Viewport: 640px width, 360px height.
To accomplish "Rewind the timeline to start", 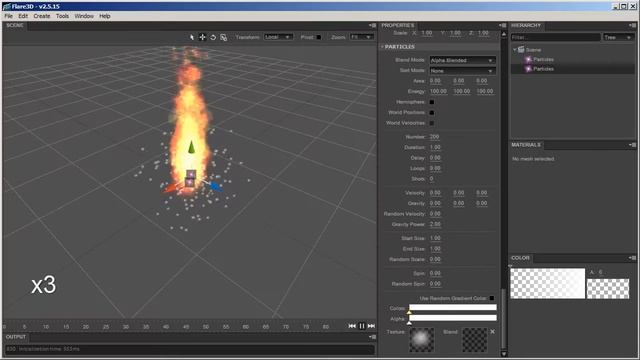I will tap(352, 326).
